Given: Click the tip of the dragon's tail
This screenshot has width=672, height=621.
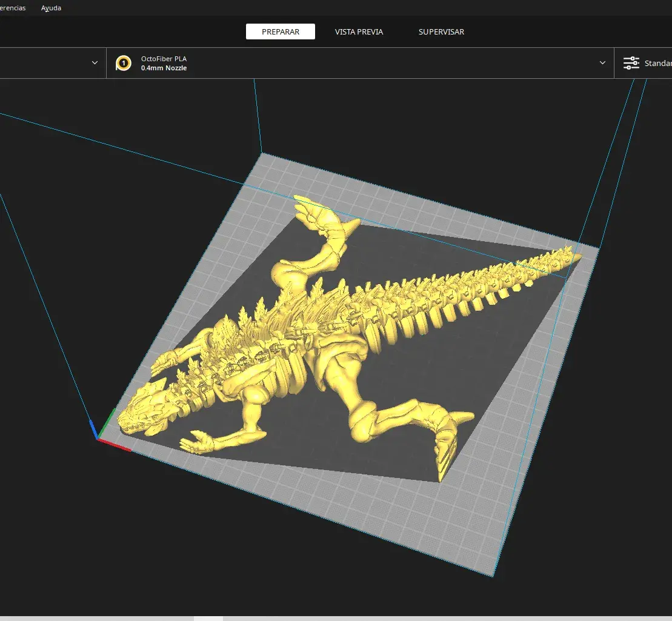Looking at the screenshot, I should (570, 251).
